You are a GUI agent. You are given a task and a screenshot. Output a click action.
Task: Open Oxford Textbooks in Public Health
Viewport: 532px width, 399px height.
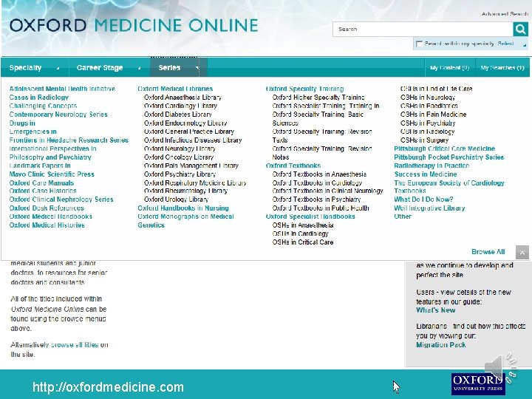tap(321, 208)
